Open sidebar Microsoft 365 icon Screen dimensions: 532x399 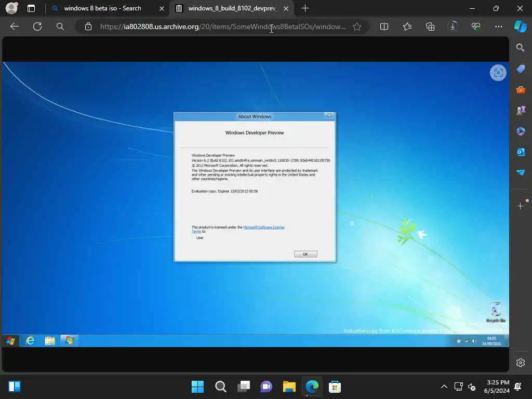point(521,131)
